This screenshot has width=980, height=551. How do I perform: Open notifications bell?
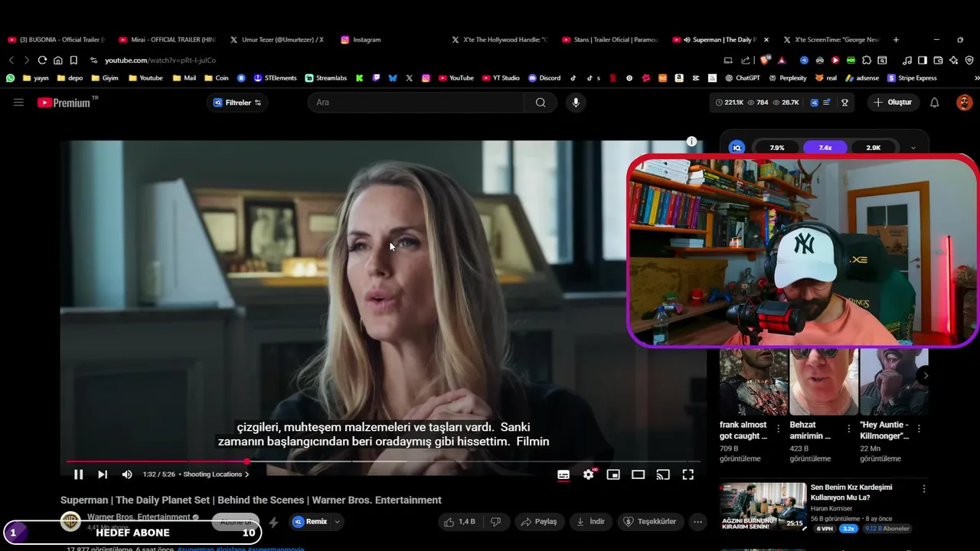(x=934, y=103)
